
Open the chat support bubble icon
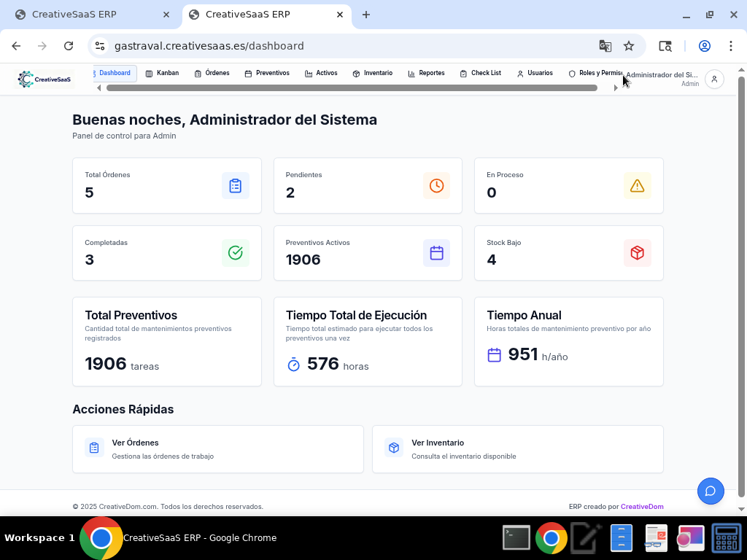click(711, 491)
